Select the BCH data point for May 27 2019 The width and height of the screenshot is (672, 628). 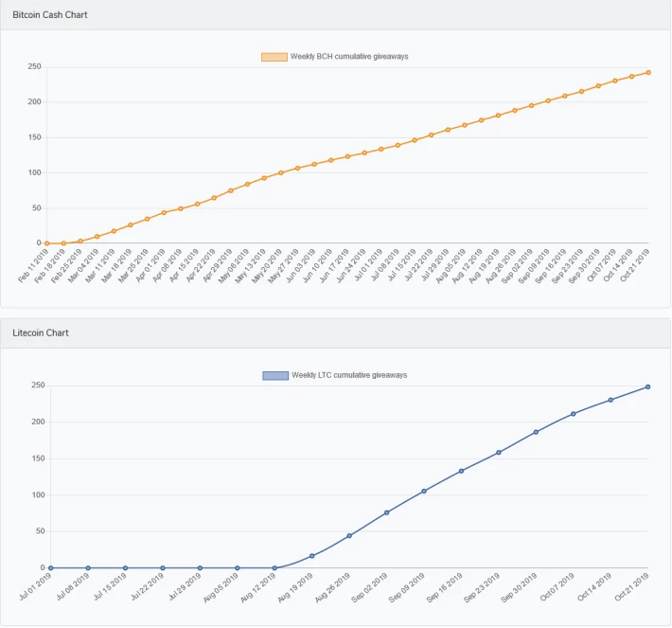click(298, 169)
